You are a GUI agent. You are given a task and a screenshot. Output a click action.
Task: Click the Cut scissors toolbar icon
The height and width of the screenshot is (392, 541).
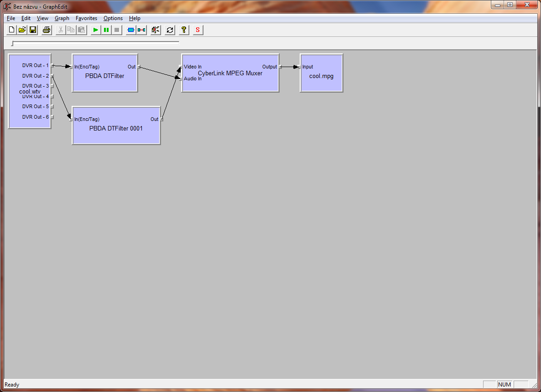[x=61, y=30]
